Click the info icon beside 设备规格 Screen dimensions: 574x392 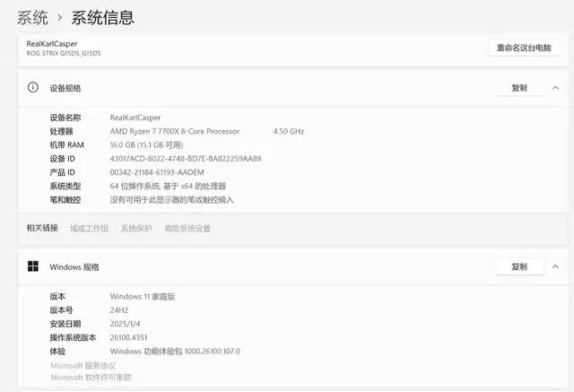tap(33, 88)
